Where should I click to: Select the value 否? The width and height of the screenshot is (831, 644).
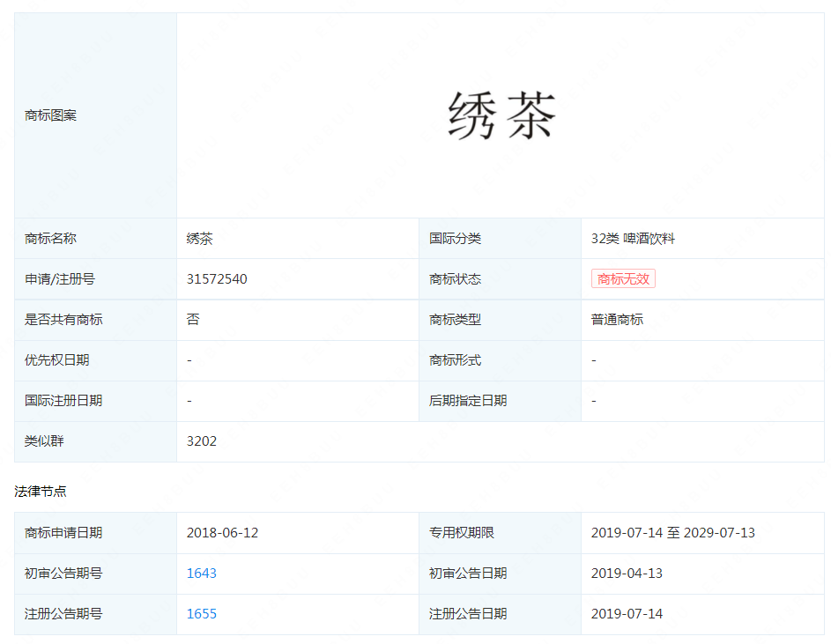193,319
